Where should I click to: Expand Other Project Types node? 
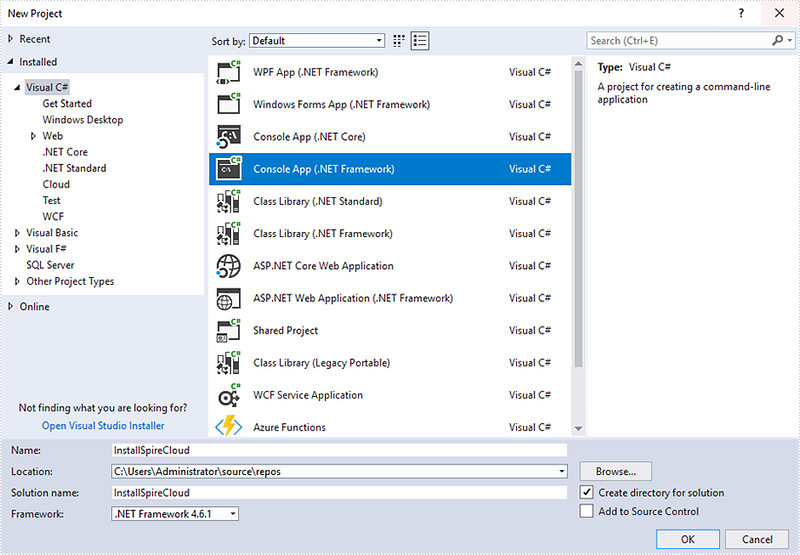point(17,281)
